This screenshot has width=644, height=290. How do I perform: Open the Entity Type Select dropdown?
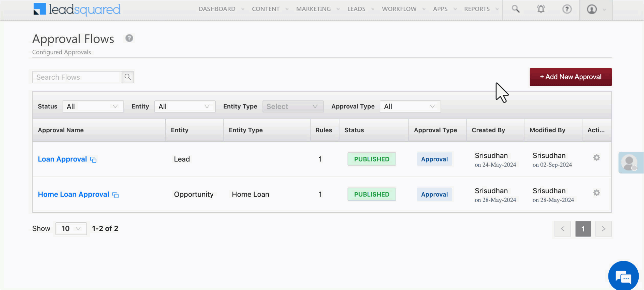(x=293, y=106)
